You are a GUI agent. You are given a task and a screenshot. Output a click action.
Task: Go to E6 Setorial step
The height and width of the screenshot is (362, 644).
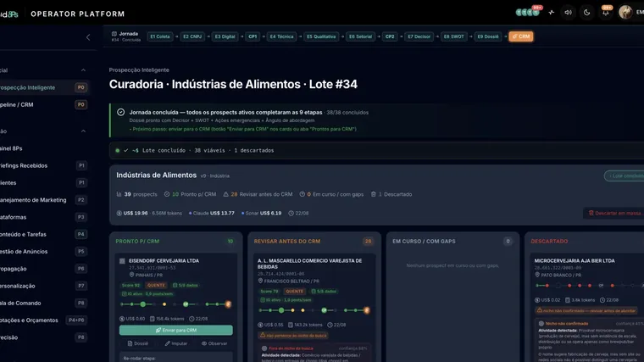360,36
